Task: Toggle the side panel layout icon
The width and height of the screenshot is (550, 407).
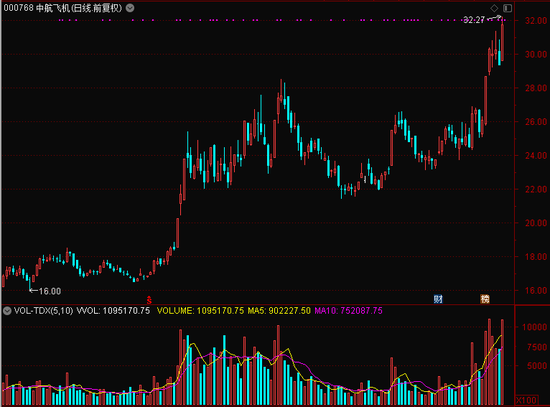Action: pos(508,8)
